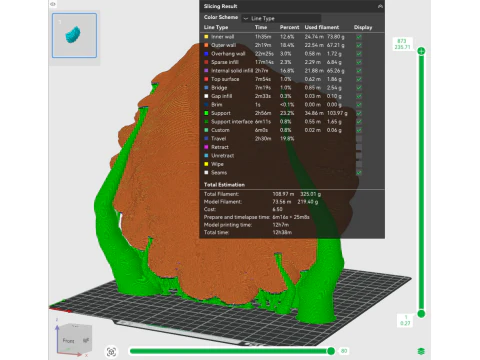Viewport: 480px width, 360px height.
Task: Click the bottom layer label 0.27
Action: click(405, 323)
